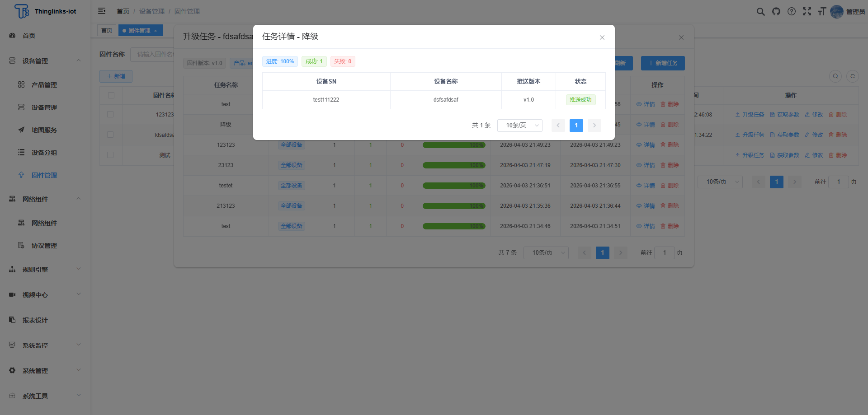Screen dimensions: 868x415
Task: Toggle fullscreen mode icon
Action: (807, 12)
